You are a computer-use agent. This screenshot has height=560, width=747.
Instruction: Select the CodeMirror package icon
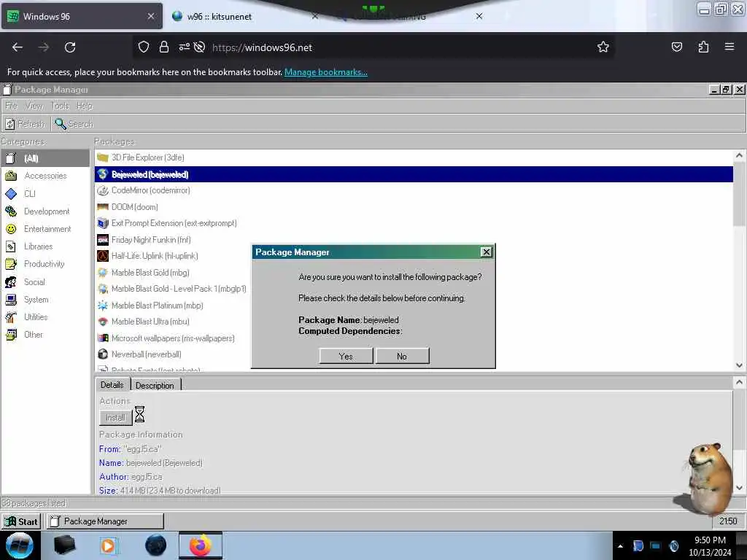103,190
